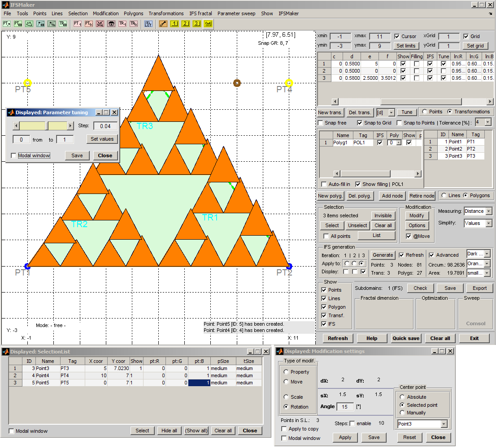Screen dimensions: 496x448
Task: Click the yellow PT4 point marker
Action: tap(289, 83)
